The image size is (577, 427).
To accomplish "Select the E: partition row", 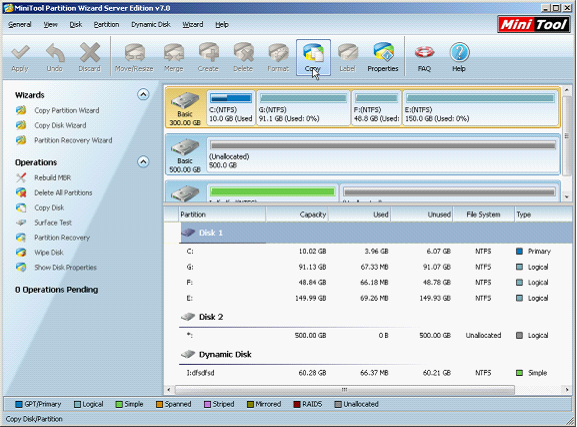I will (368, 298).
